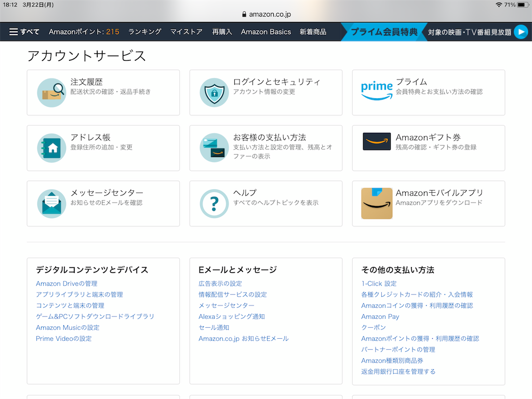This screenshot has height=399, width=532.
Task: Click セール通知 link
Action: tap(214, 327)
